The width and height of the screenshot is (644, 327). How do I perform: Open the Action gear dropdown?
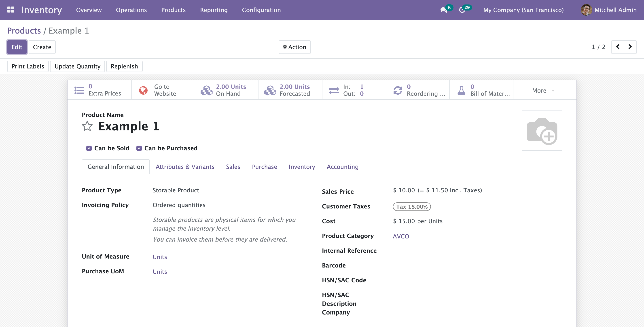click(x=294, y=47)
